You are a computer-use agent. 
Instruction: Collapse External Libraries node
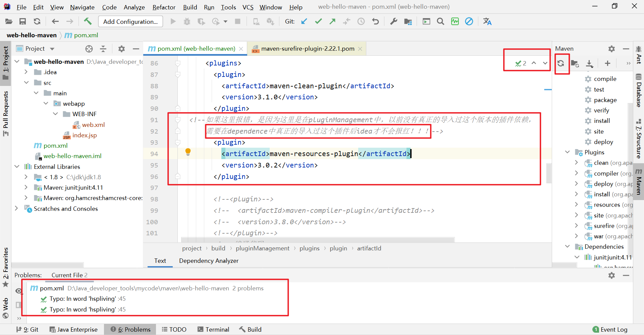click(17, 166)
